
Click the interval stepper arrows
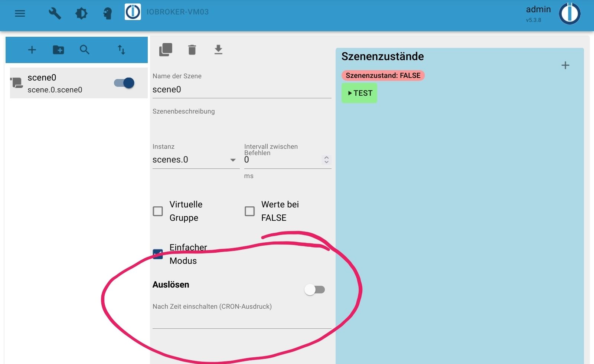326,160
